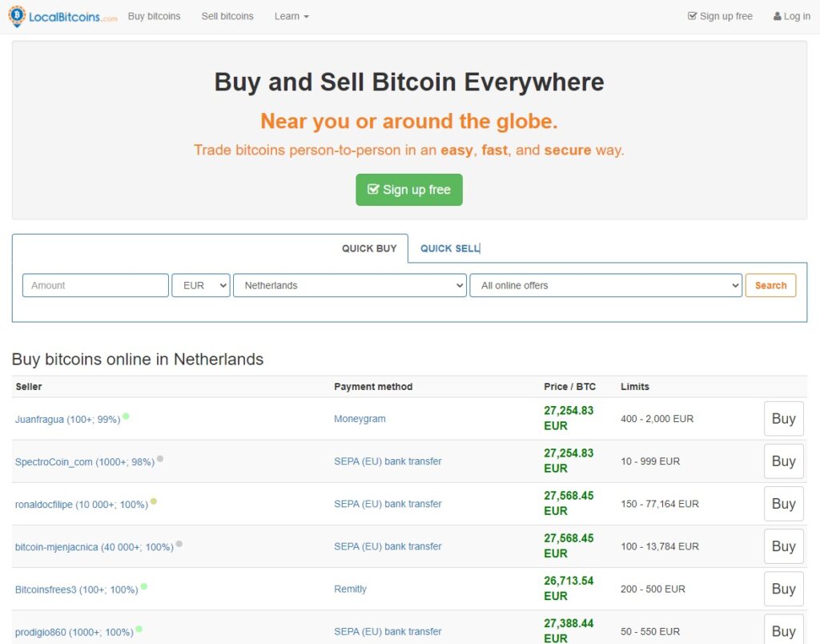This screenshot has height=644, width=820.
Task: Click the orange Search button
Action: click(x=770, y=285)
